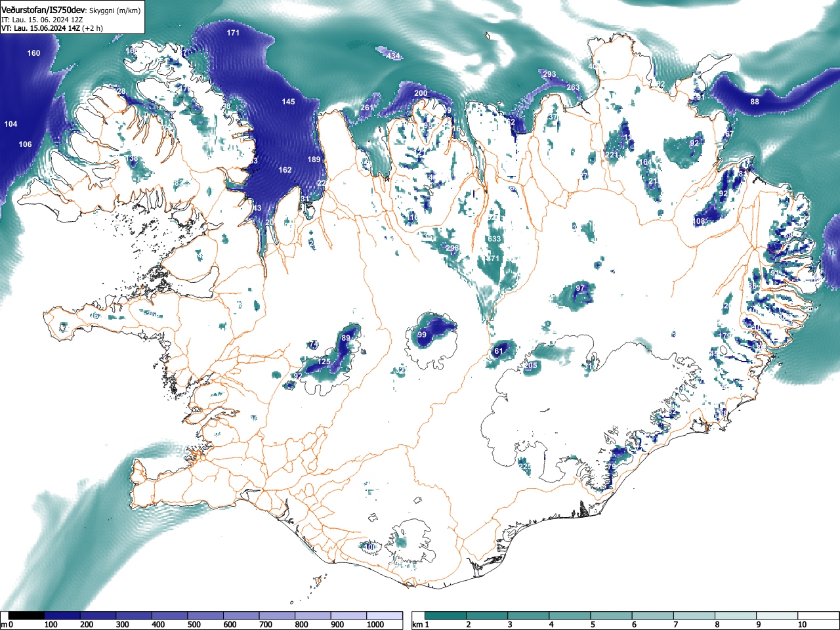The image size is (840, 630).
Task: Click the map value 371
Action: [493, 259]
